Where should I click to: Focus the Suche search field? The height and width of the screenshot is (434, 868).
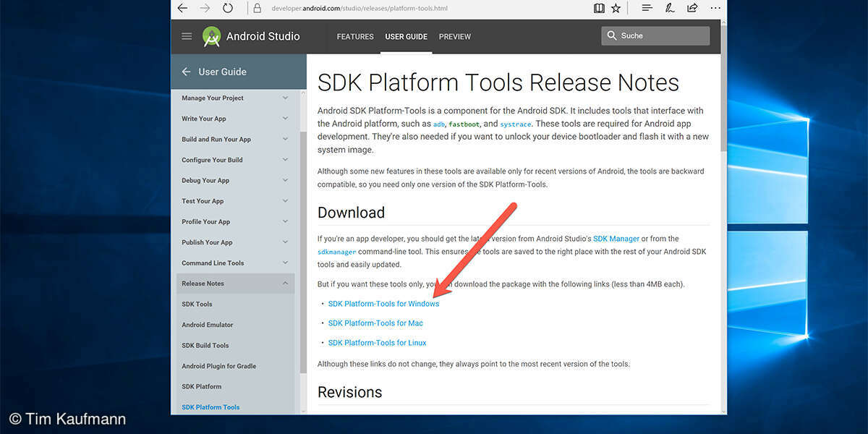pyautogui.click(x=655, y=35)
